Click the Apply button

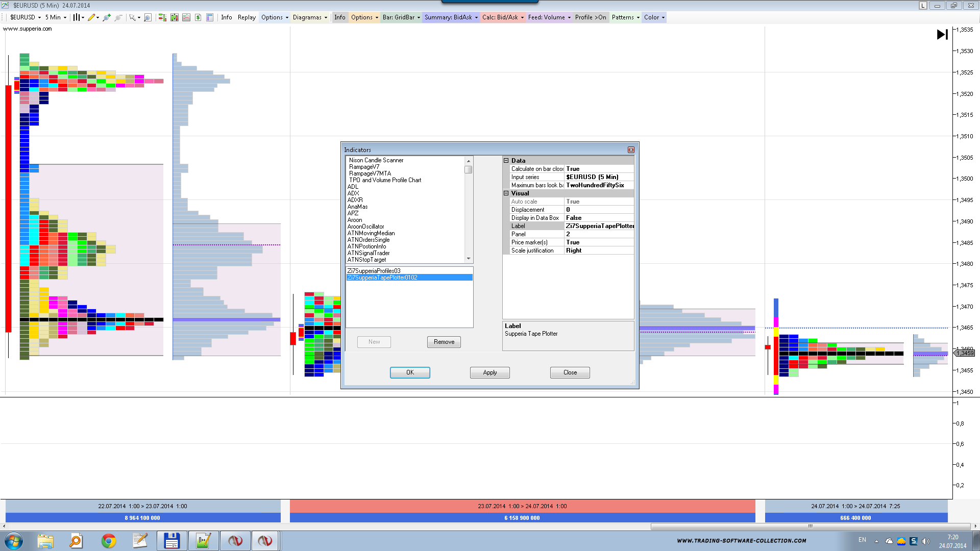point(489,372)
